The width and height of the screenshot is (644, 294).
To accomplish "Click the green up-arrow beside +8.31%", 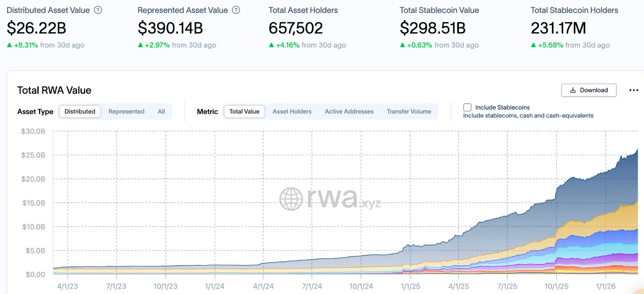I will pos(9,45).
